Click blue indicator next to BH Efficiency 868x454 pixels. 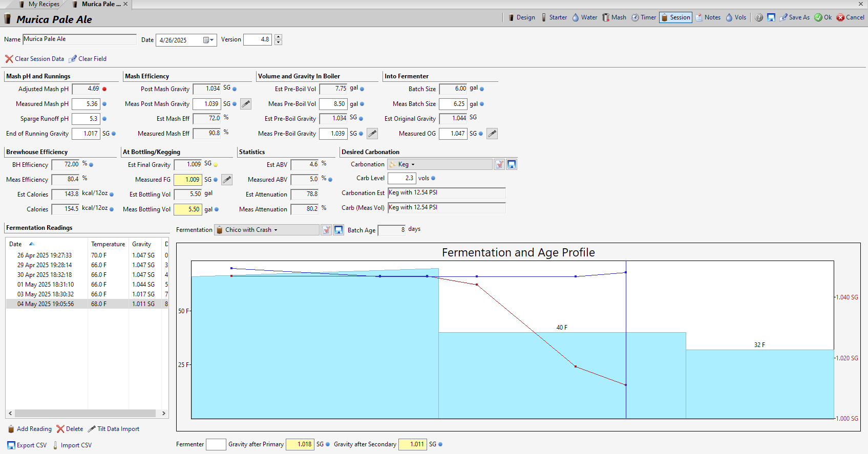[91, 165]
